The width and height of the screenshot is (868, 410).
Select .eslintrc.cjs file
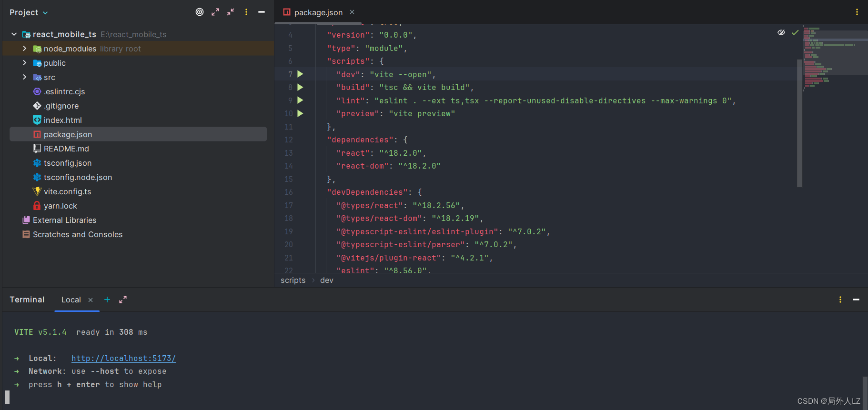[64, 91]
